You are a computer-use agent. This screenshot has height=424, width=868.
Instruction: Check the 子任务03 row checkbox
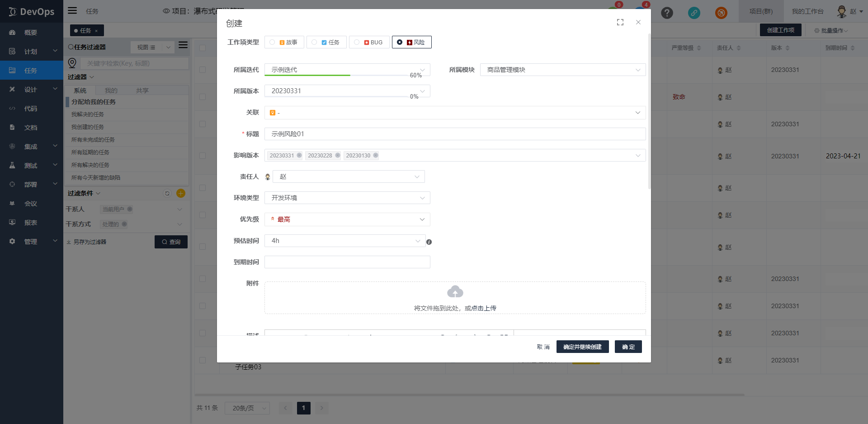coord(203,360)
